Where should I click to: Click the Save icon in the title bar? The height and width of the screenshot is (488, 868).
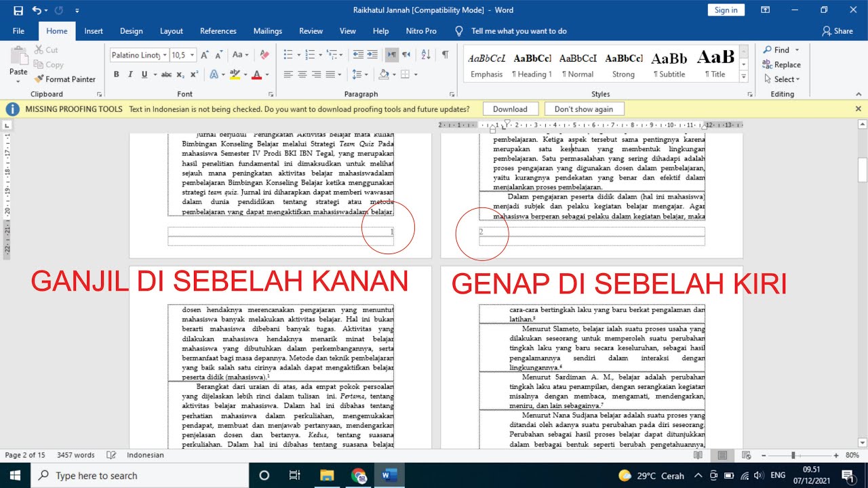(18, 10)
